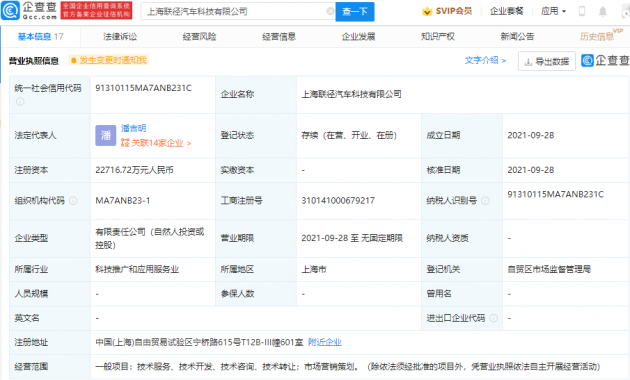Click the red 全国企业信用查询系统 banner badge

96,10
